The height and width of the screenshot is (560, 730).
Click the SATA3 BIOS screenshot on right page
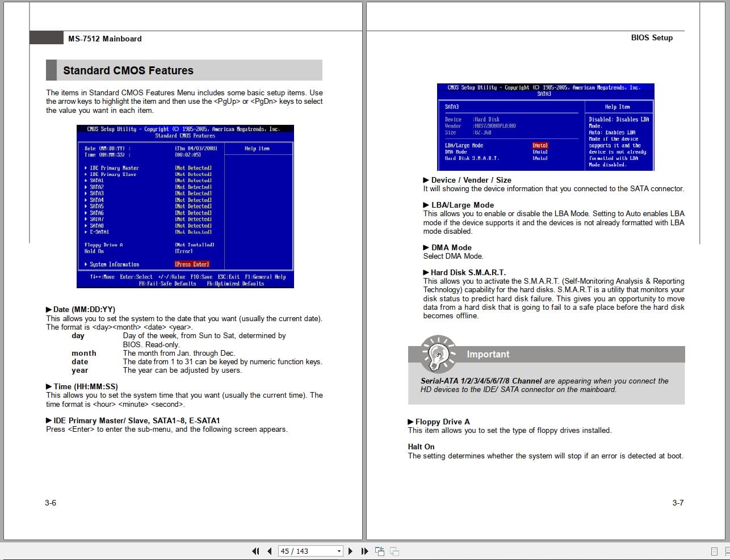tap(546, 127)
